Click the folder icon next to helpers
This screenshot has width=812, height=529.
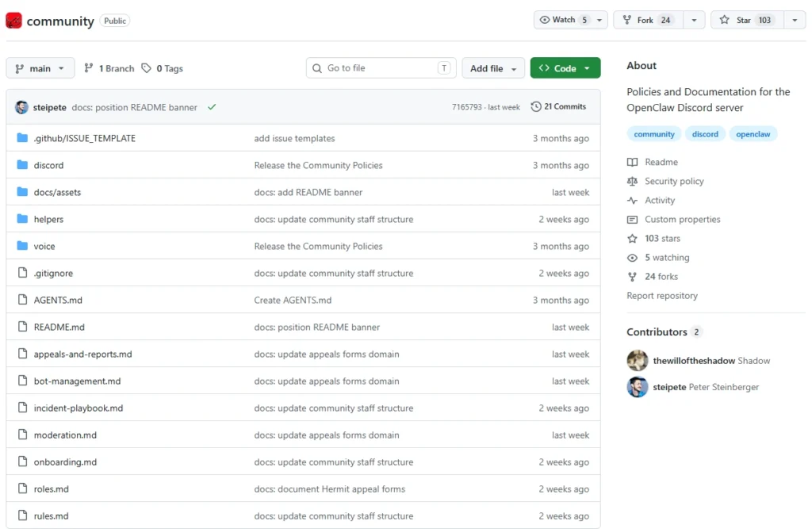coord(21,219)
